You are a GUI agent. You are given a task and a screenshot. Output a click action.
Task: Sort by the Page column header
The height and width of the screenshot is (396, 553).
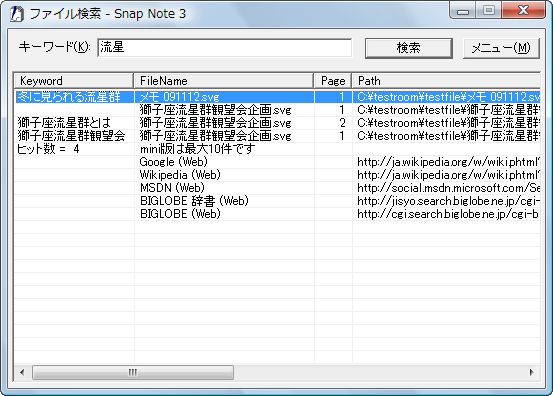pyautogui.click(x=333, y=81)
